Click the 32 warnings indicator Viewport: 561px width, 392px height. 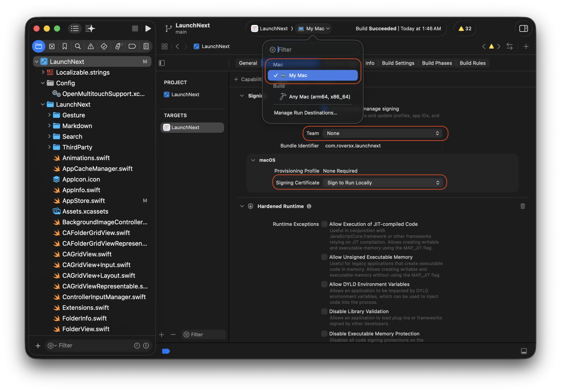465,29
